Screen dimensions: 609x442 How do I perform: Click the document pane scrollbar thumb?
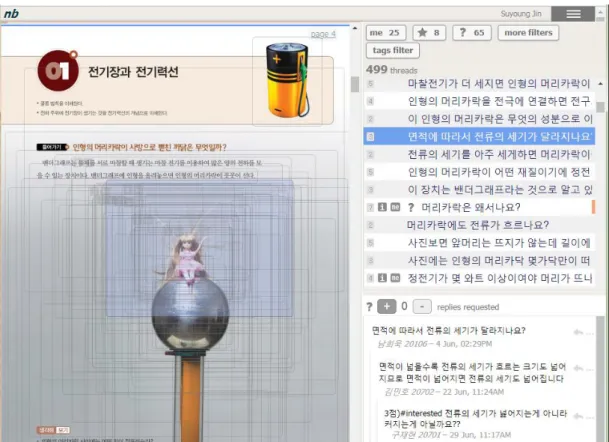click(355, 84)
